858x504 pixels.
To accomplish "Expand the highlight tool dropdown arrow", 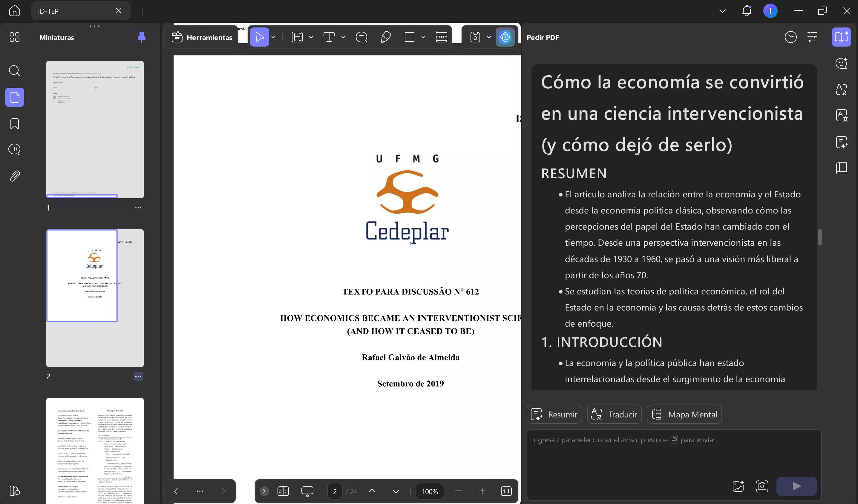I will click(x=311, y=37).
